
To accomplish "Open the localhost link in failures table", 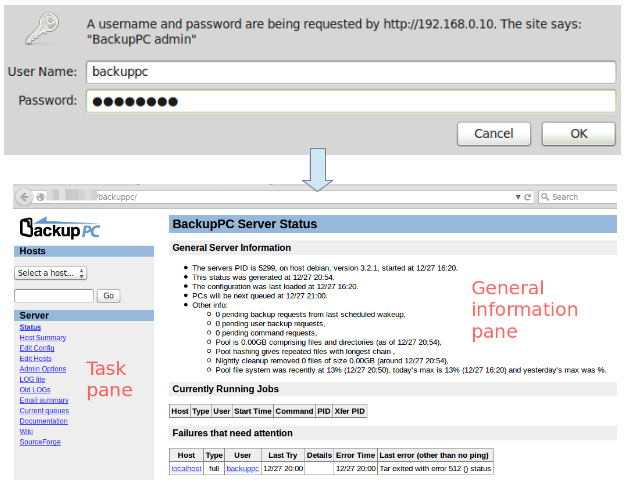I will coord(186,469).
